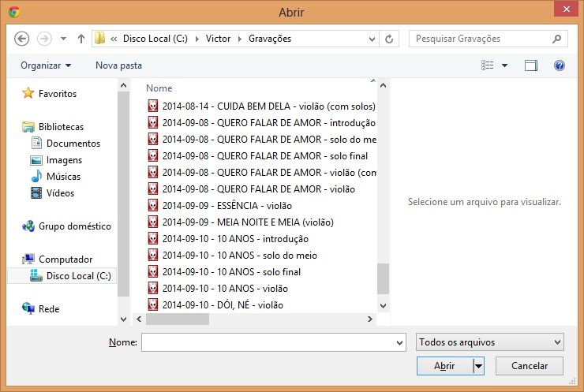
Task: Click navigation pane scroll down arrow
Action: point(123,319)
